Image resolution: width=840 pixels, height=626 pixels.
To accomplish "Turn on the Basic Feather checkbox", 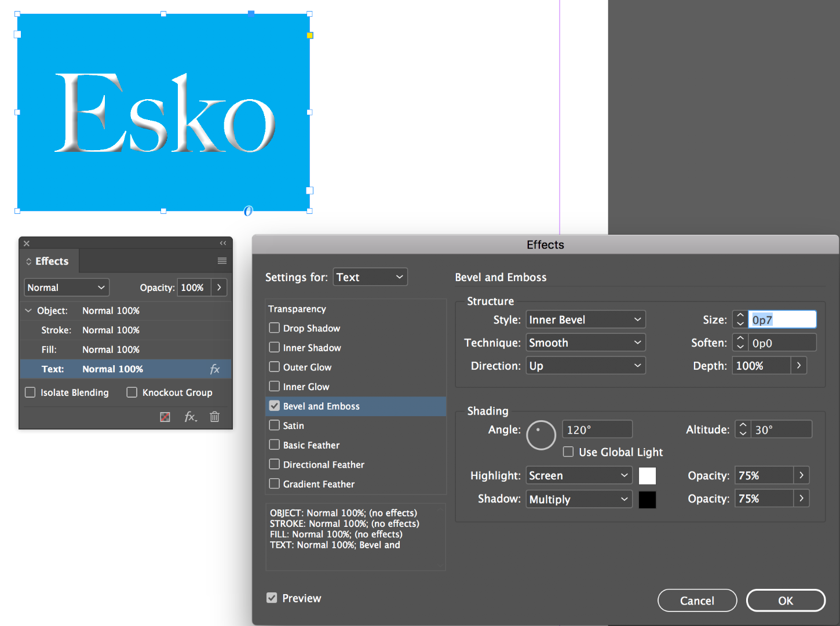I will point(275,445).
